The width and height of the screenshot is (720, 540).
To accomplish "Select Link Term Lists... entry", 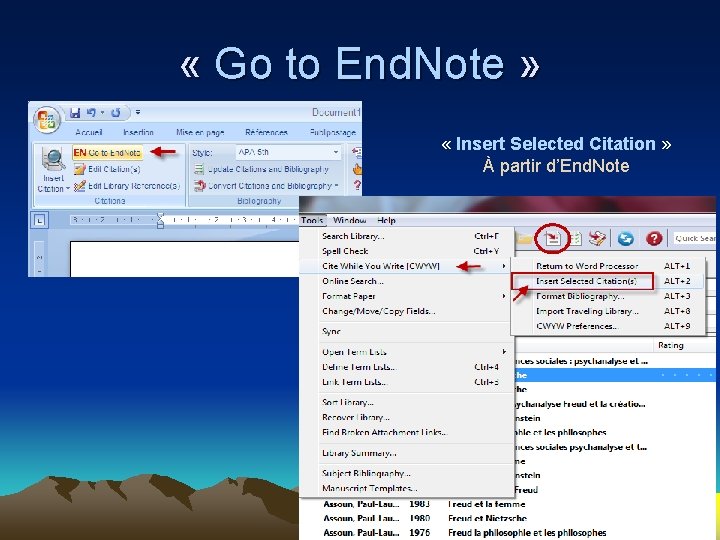I will 407,382.
